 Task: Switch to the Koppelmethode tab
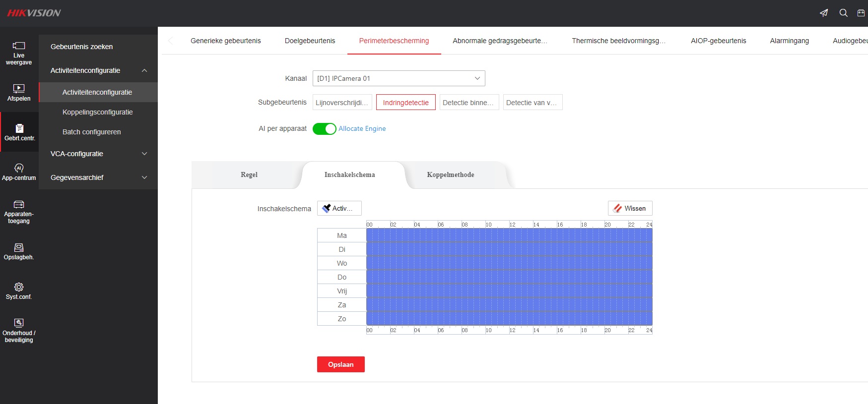pyautogui.click(x=450, y=175)
